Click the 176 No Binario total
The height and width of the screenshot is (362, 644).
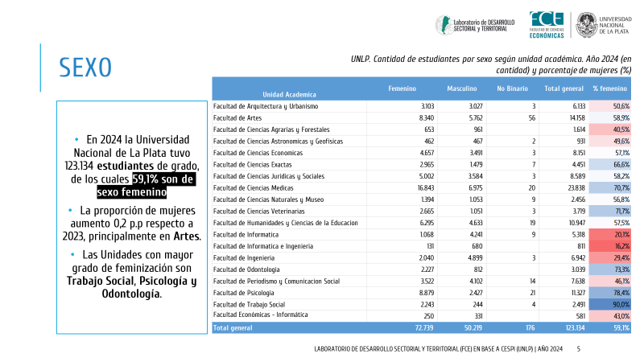[530, 328]
